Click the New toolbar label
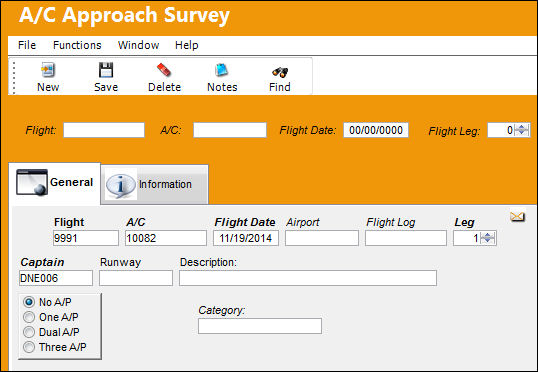Screen dimensions: 538x372 (x=48, y=87)
